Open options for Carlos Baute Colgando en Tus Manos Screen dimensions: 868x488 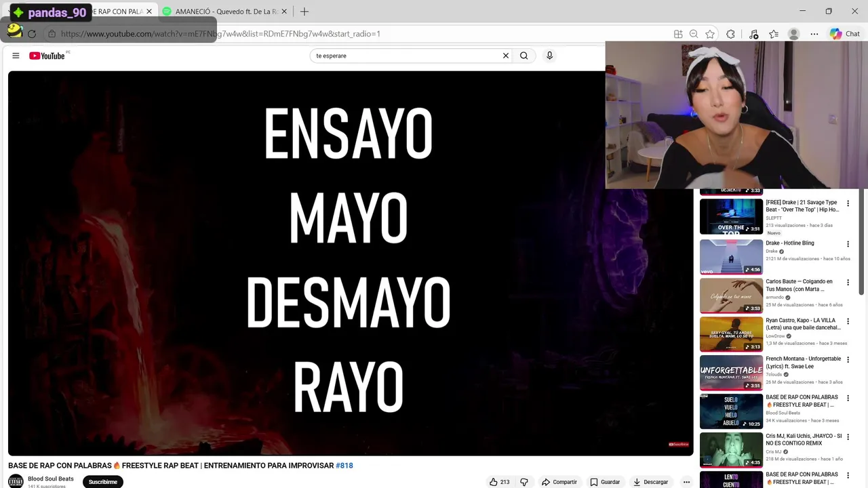click(848, 283)
